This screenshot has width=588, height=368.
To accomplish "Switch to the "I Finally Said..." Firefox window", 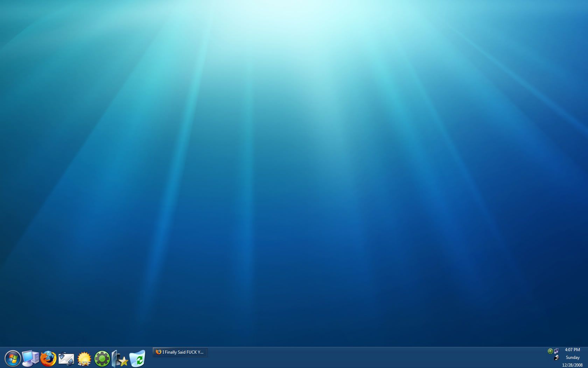I will point(180,352).
